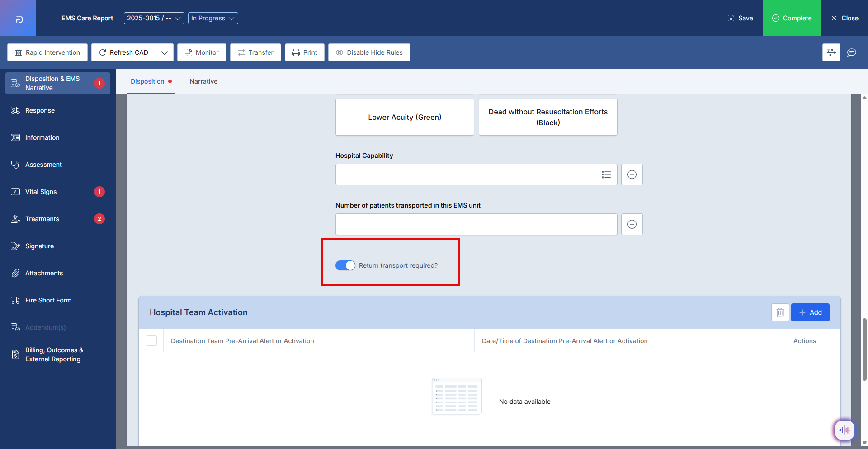The width and height of the screenshot is (868, 449).
Task: Open the workflow diagram icon
Action: click(831, 52)
